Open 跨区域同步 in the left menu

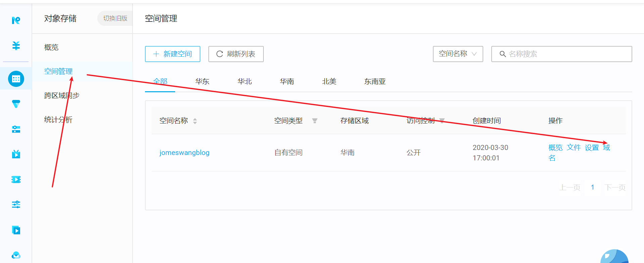(x=62, y=96)
